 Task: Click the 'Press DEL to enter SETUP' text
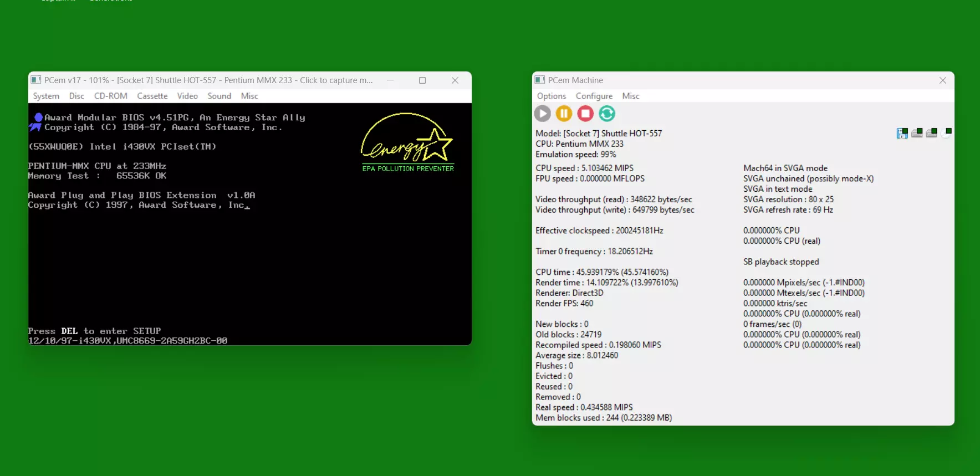coord(95,331)
